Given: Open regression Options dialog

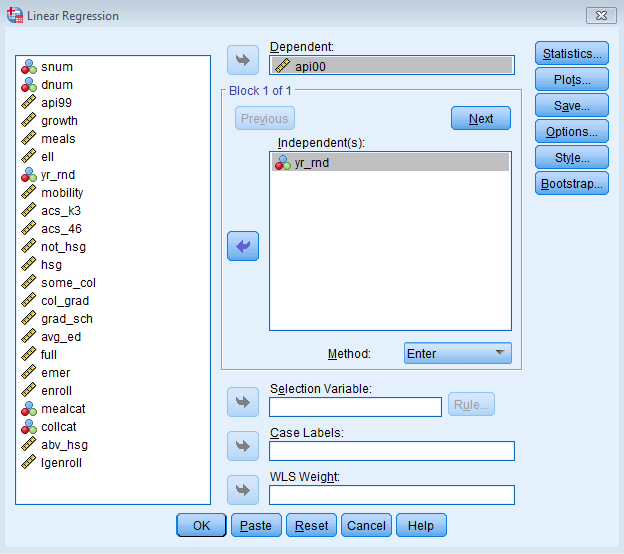Looking at the screenshot, I should tap(572, 132).
